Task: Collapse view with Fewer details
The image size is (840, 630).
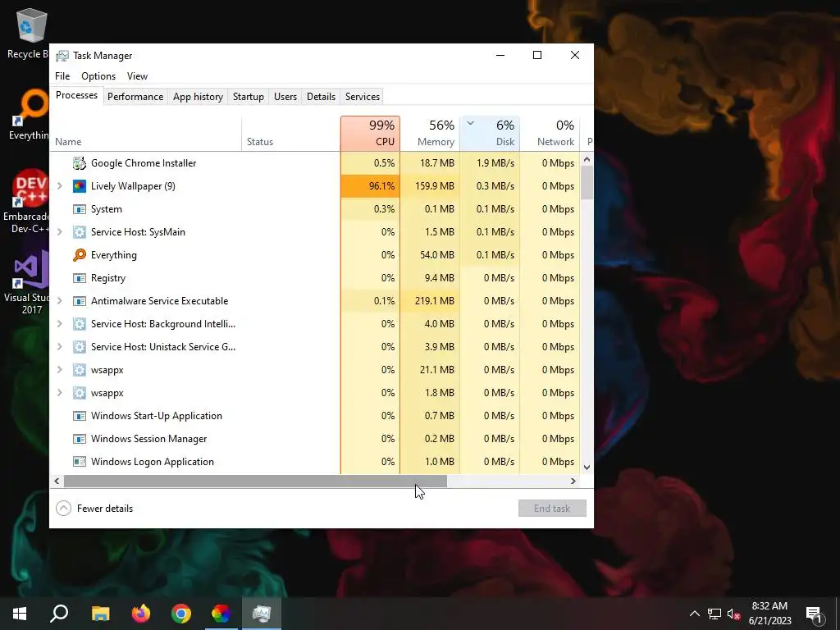Action: coord(94,509)
